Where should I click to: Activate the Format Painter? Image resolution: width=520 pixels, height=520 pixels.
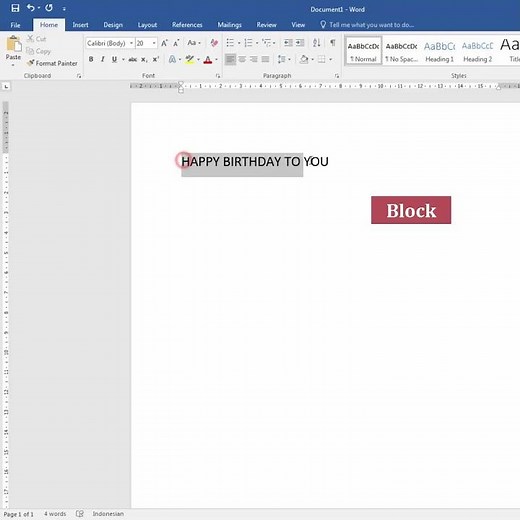click(52, 63)
